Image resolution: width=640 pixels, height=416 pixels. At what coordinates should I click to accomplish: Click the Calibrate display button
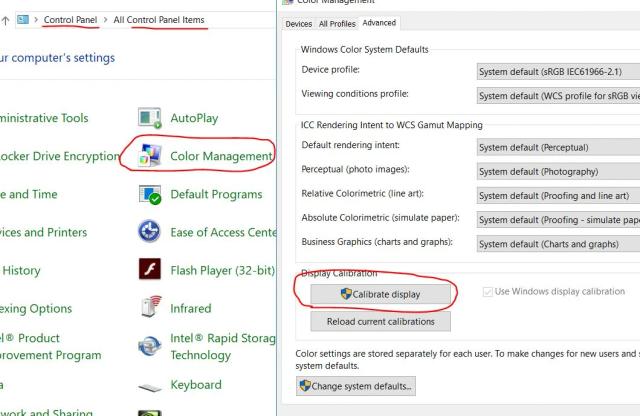[x=380, y=294]
